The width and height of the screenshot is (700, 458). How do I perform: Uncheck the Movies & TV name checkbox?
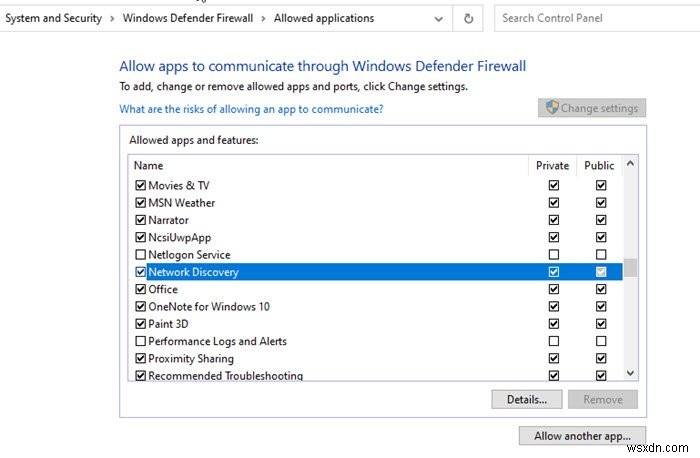click(x=140, y=185)
